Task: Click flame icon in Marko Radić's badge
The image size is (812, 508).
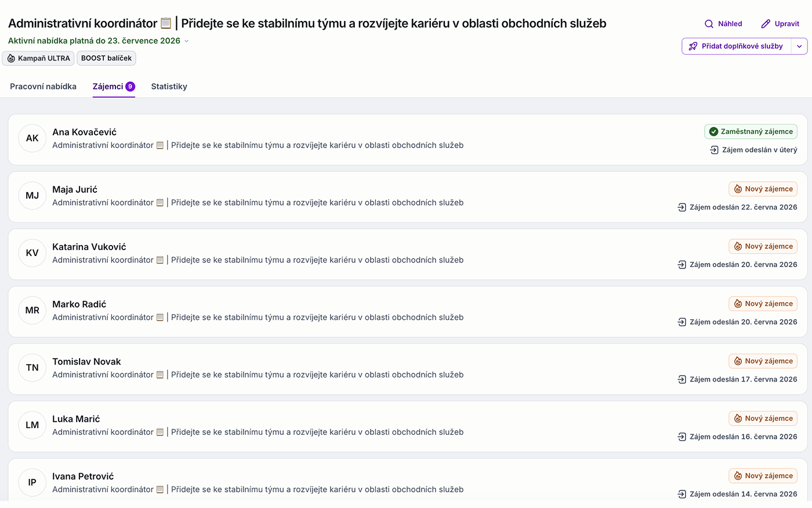Action: coord(738,304)
